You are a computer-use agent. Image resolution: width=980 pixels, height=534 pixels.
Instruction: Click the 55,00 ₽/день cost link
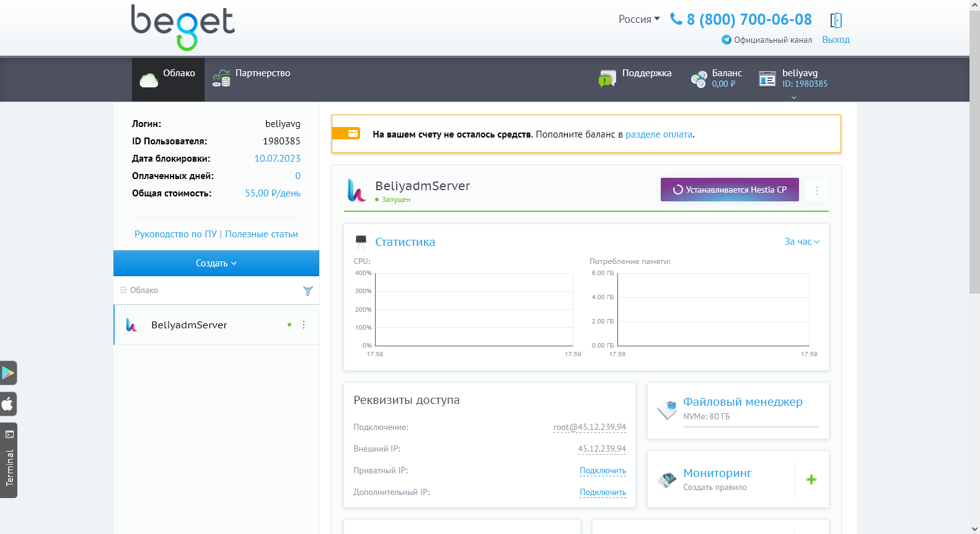point(273,193)
